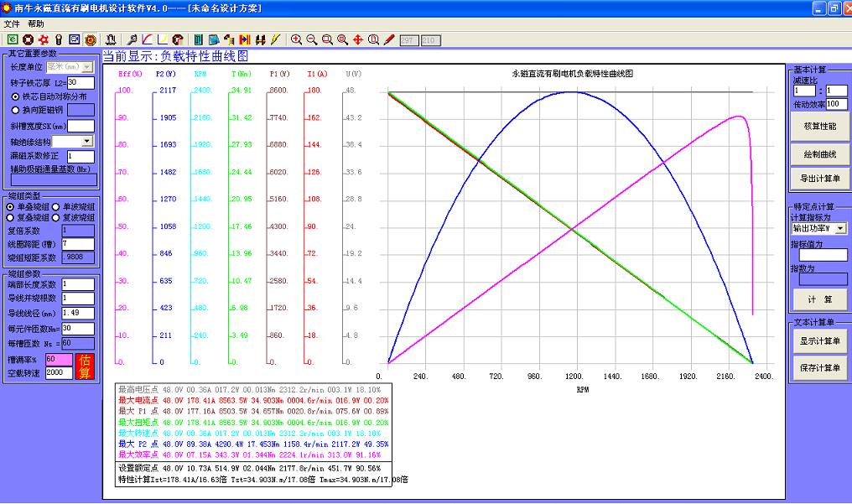852x504 pixels.
Task: Click the yellow lightning pencil icon
Action: 276,39
